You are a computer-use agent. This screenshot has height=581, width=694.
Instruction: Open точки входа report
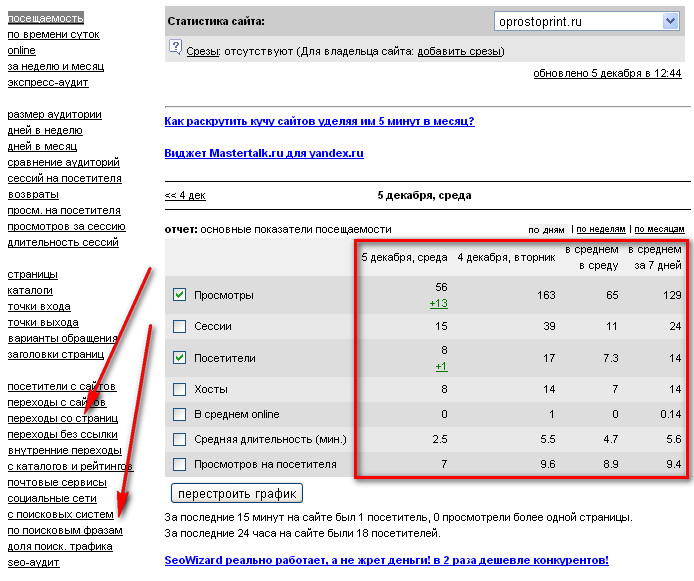coord(39,307)
